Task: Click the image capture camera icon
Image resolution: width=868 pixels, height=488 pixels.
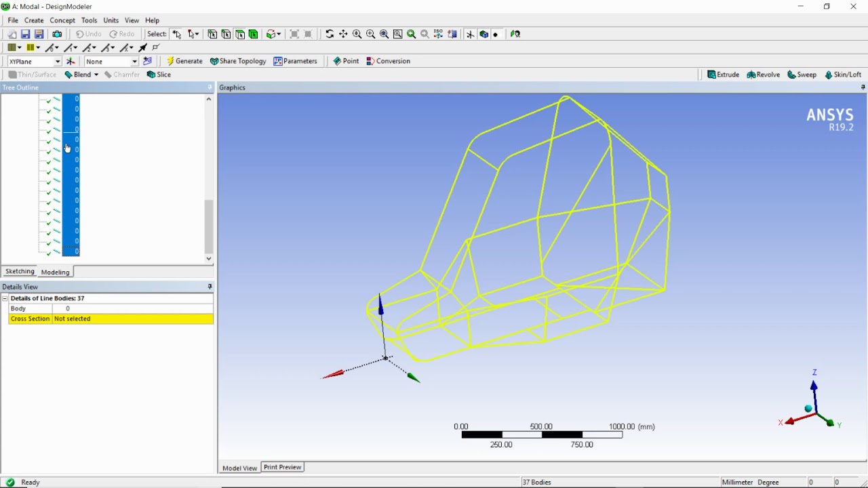Action: (x=57, y=34)
